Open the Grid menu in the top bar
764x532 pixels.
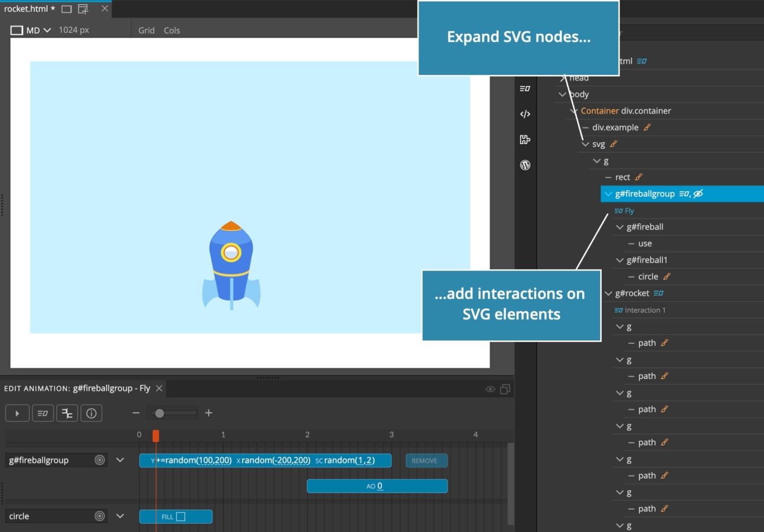point(146,30)
